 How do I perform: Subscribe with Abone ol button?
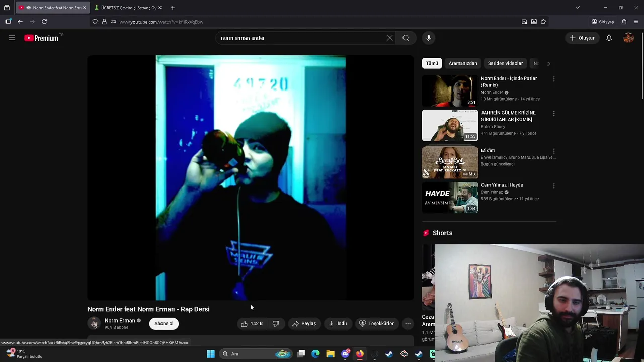click(164, 324)
